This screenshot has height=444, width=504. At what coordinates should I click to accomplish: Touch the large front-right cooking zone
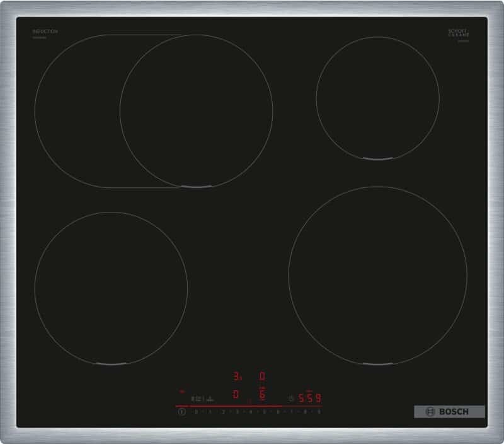[377, 276]
